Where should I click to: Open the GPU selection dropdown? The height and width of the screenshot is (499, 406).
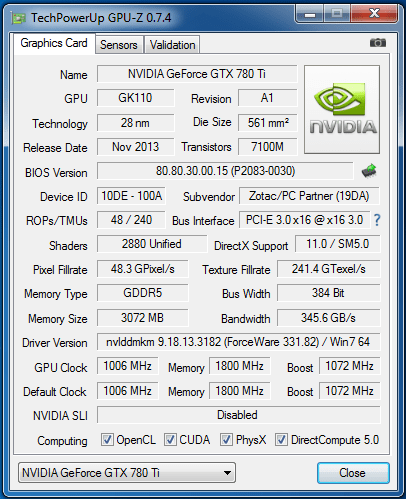(x=127, y=473)
